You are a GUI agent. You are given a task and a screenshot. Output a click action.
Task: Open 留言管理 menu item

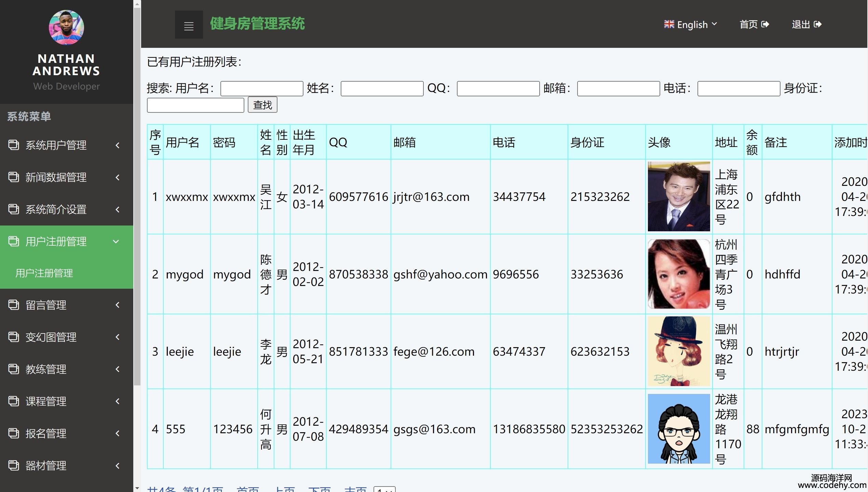[x=66, y=305]
